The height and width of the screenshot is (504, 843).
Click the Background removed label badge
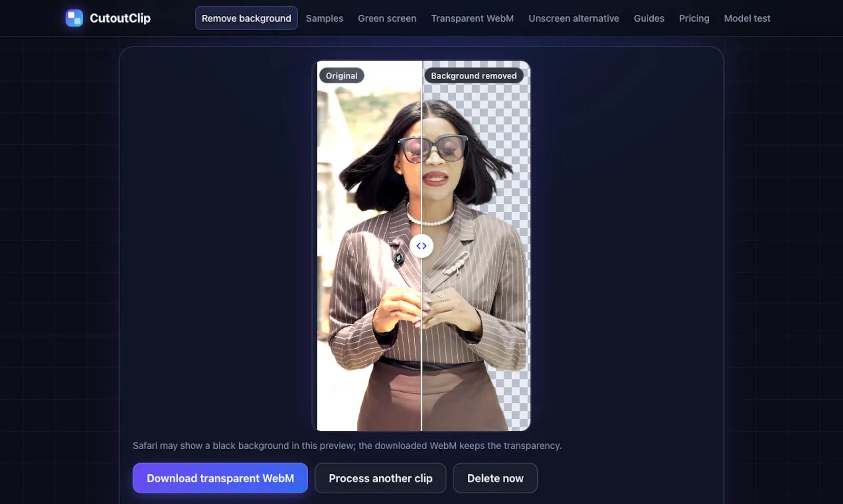coord(474,76)
